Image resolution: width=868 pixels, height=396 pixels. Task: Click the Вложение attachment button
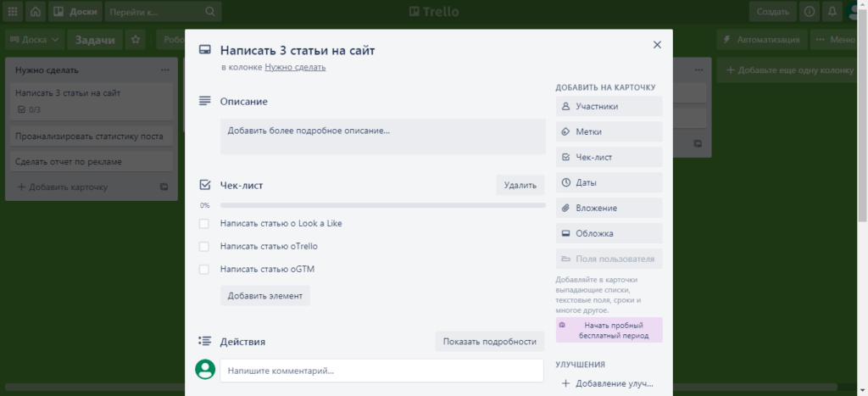click(609, 208)
